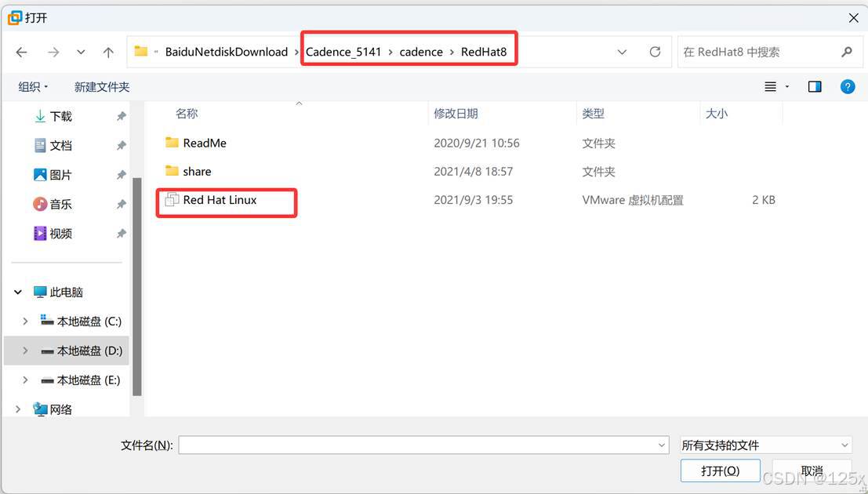Click the 取消 button
The image size is (868, 494).
(x=812, y=470)
